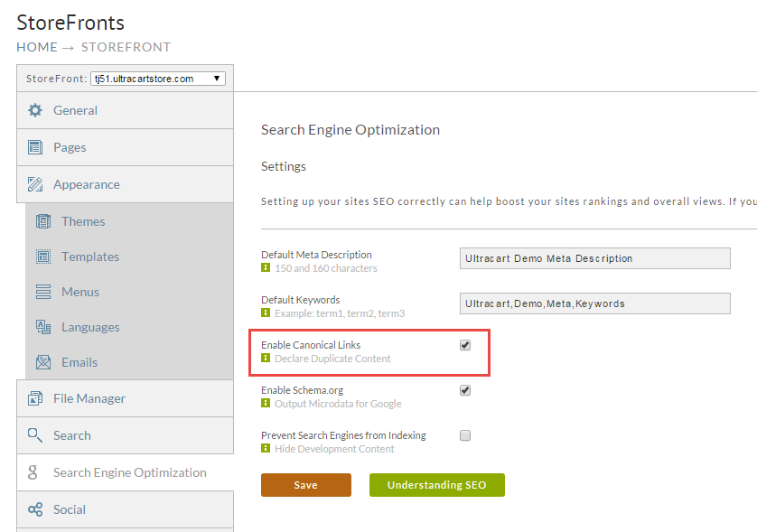The width and height of the screenshot is (757, 532).
Task: Click the StoreFronts page title
Action: click(70, 23)
